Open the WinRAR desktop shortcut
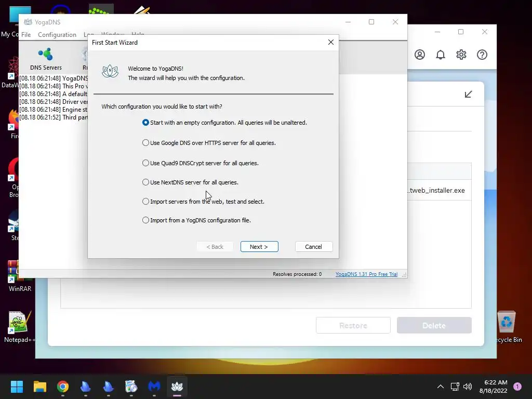The image size is (532, 399). 20,276
